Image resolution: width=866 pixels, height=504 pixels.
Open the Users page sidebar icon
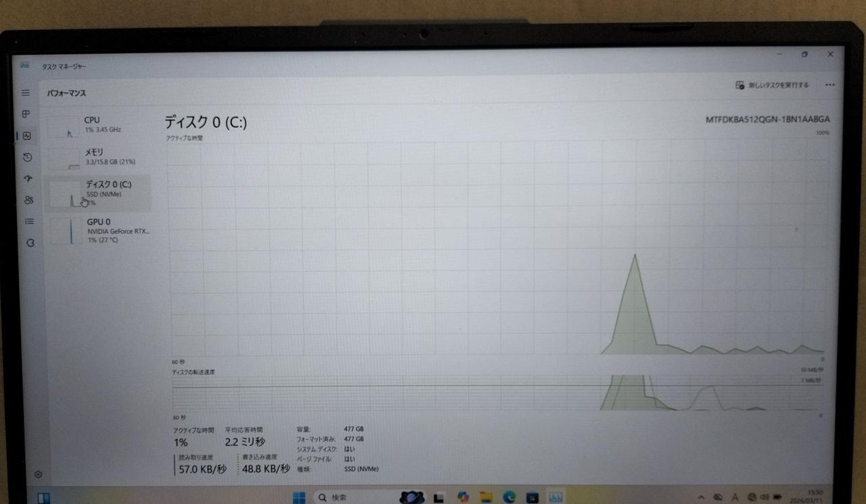(28, 200)
